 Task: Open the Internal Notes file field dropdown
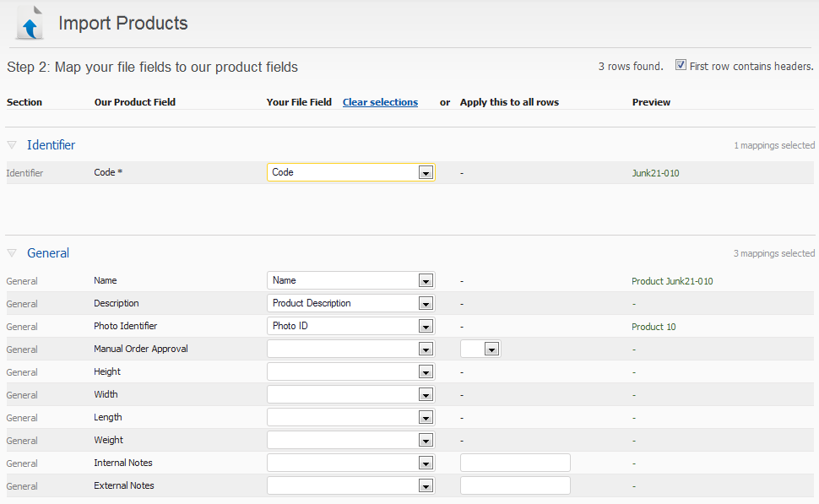[351, 463]
